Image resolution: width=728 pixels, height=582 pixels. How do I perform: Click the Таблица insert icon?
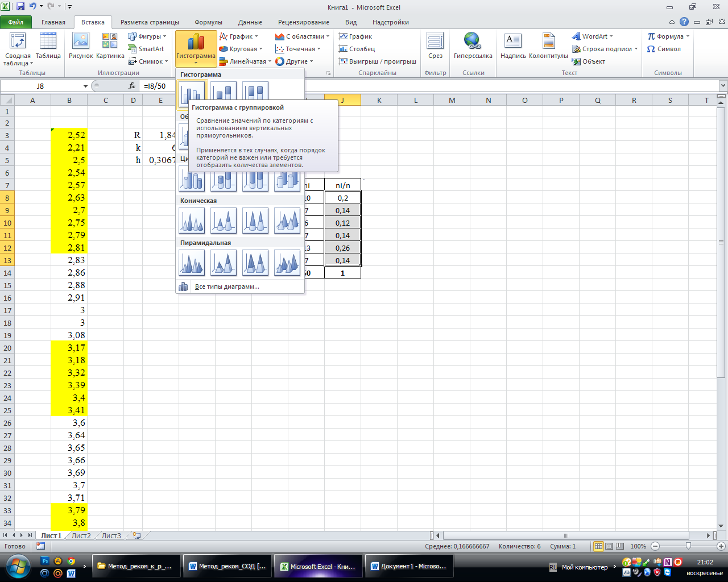coord(48,45)
